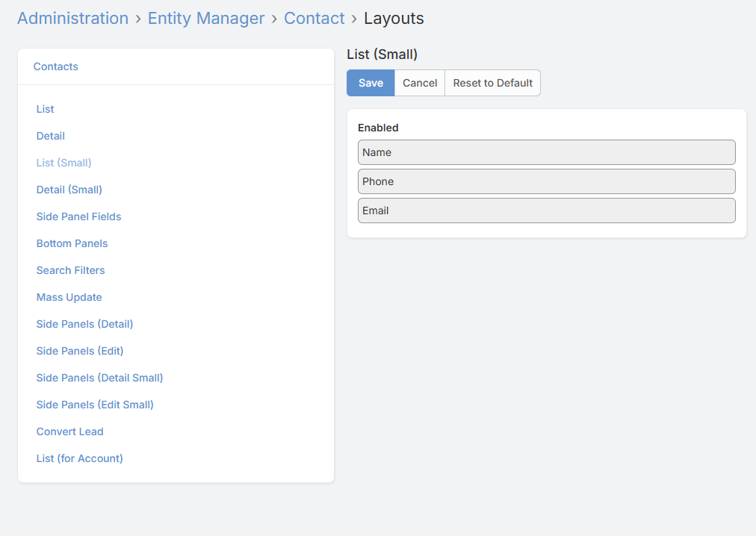Open Side Panels (Detail) layout
The width and height of the screenshot is (756, 536).
[x=84, y=324]
